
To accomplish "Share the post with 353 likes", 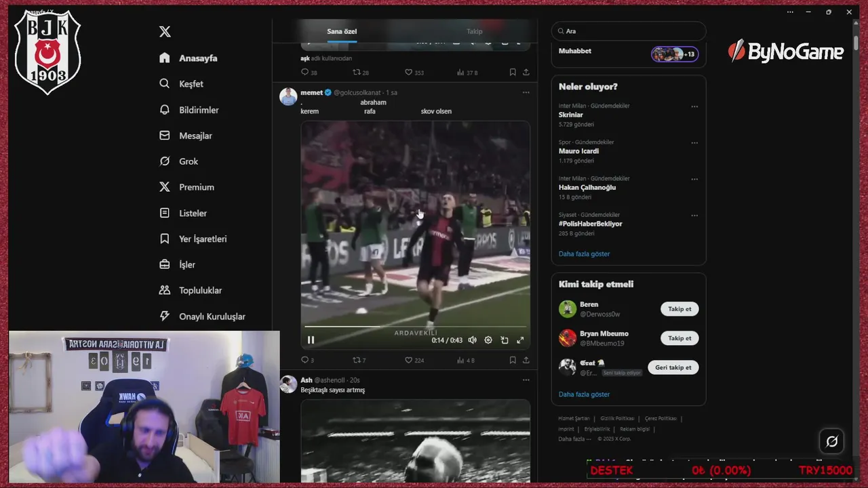I will tap(526, 72).
